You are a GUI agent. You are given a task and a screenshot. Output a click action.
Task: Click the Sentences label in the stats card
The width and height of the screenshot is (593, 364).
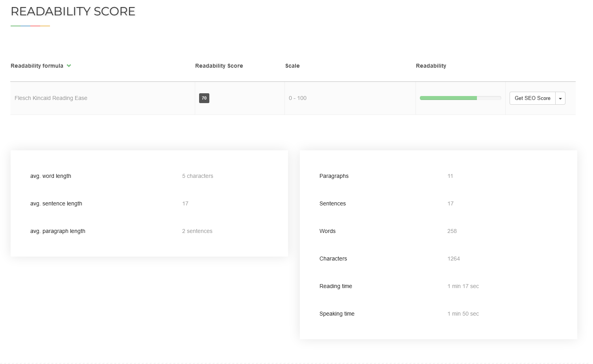click(x=333, y=203)
